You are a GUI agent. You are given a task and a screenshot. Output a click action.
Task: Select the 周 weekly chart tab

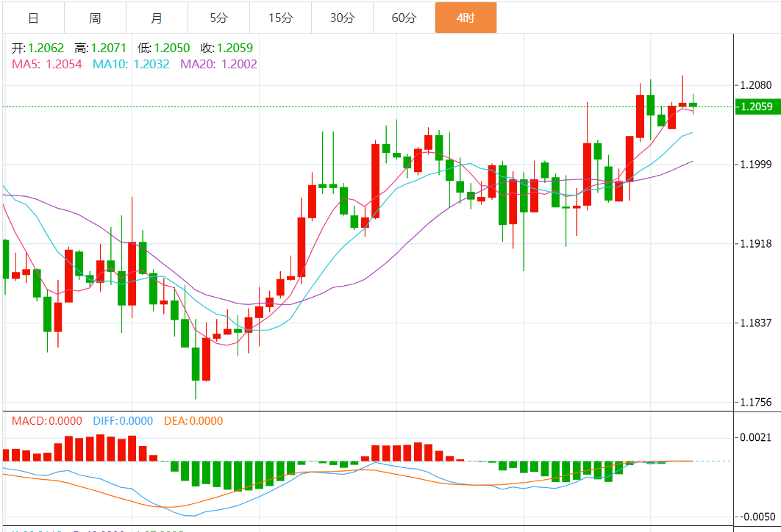click(x=95, y=18)
